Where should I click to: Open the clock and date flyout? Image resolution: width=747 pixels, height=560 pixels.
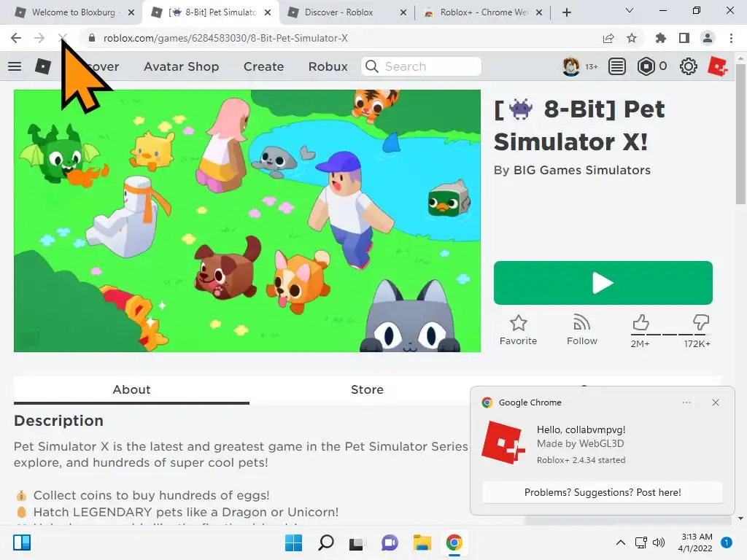695,542
